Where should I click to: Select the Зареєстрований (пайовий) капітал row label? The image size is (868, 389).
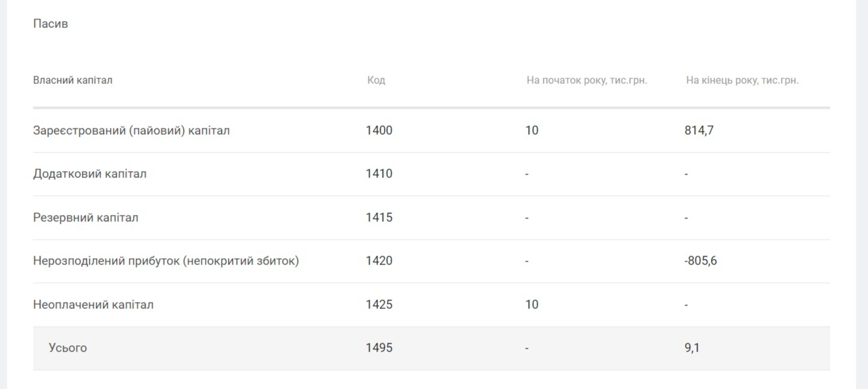(x=131, y=131)
